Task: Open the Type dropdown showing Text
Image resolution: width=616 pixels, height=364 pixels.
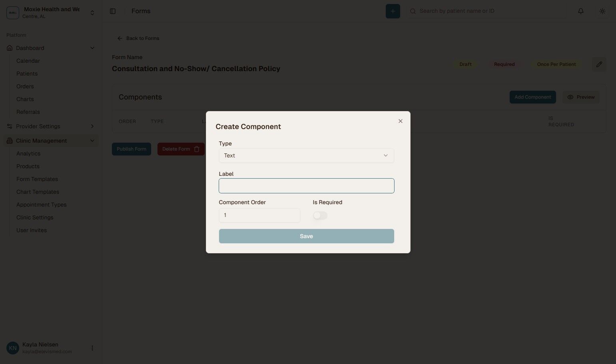Action: pyautogui.click(x=306, y=155)
